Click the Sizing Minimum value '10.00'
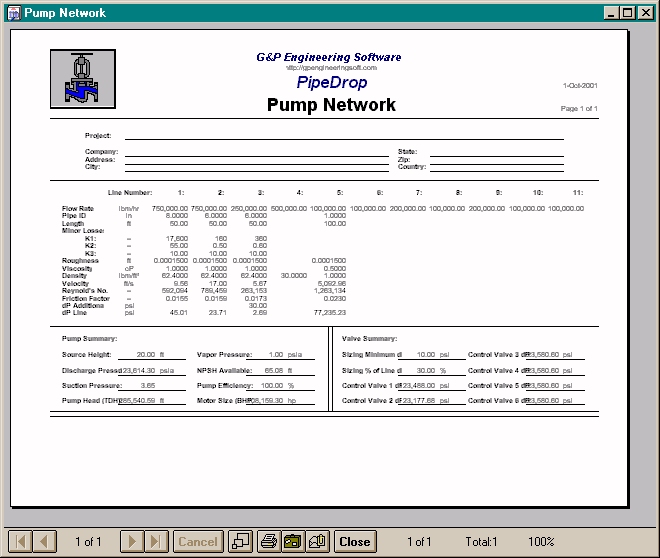The width and height of the screenshot is (660, 558). pyautogui.click(x=426, y=354)
